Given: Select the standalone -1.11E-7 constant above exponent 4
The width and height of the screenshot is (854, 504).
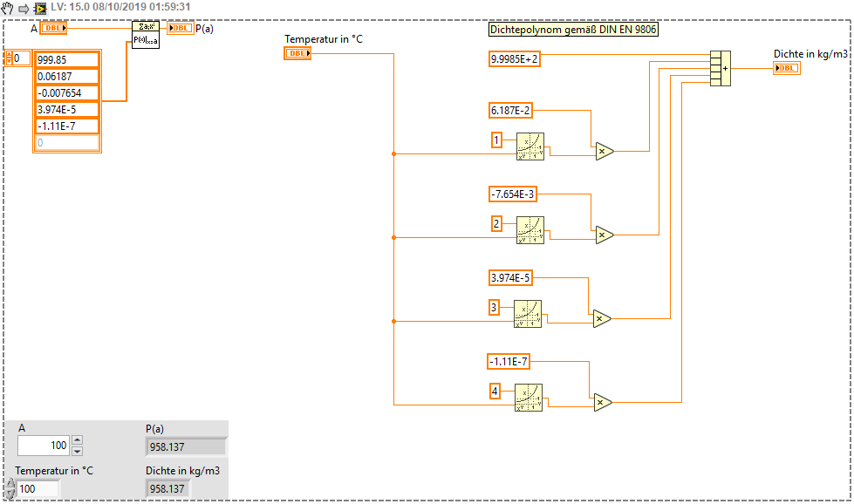Looking at the screenshot, I should pyautogui.click(x=509, y=361).
